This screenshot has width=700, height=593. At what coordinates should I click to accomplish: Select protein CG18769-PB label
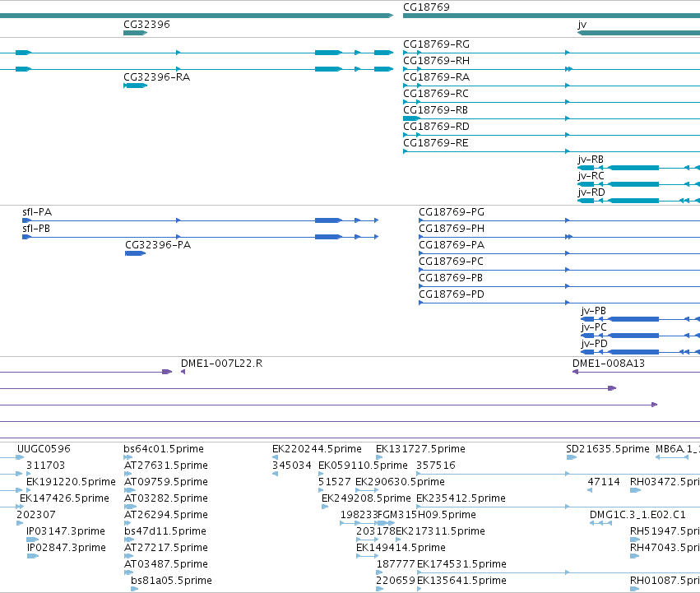click(x=451, y=278)
